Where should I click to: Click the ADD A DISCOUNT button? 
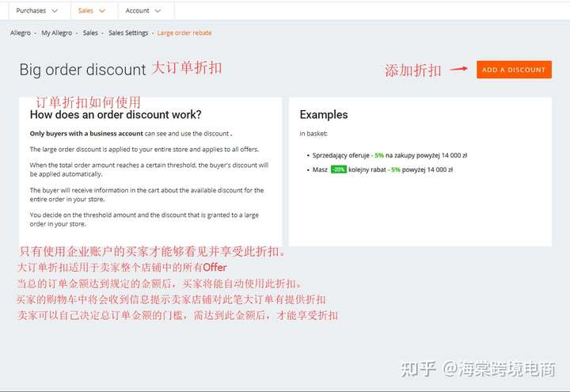click(514, 70)
